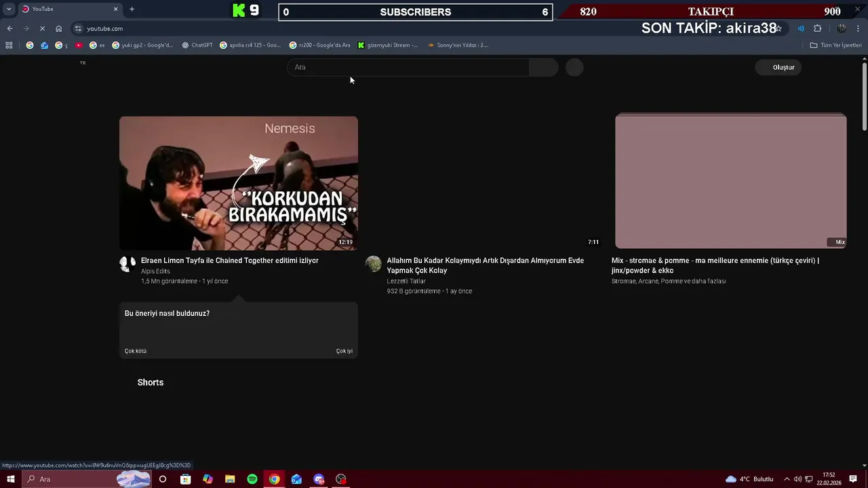Click the round voice search button

pos(574,67)
